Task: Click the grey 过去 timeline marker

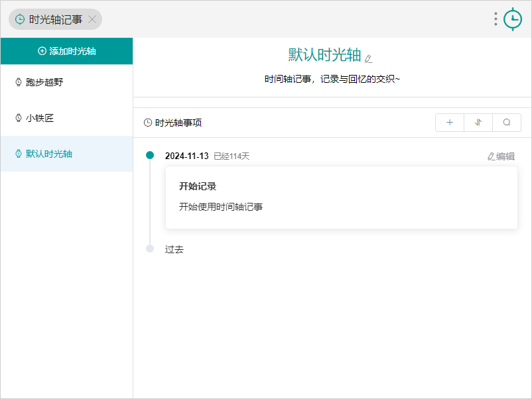Action: point(150,249)
